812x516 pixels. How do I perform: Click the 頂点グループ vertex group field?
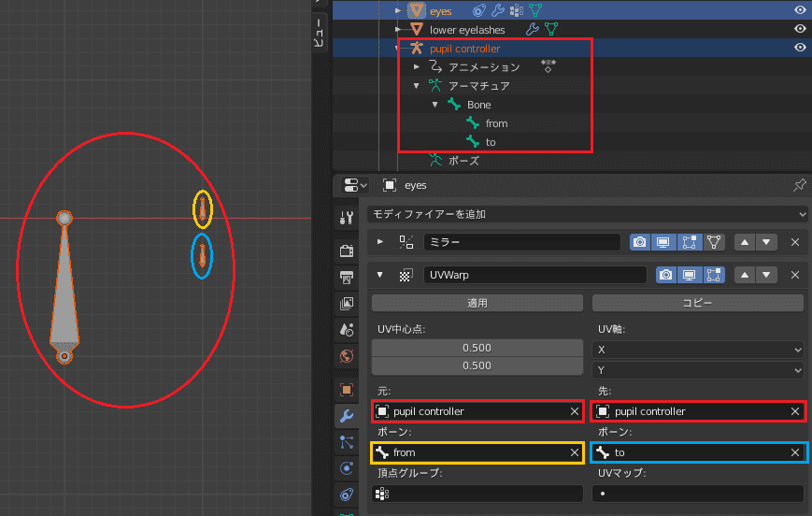coord(477,494)
